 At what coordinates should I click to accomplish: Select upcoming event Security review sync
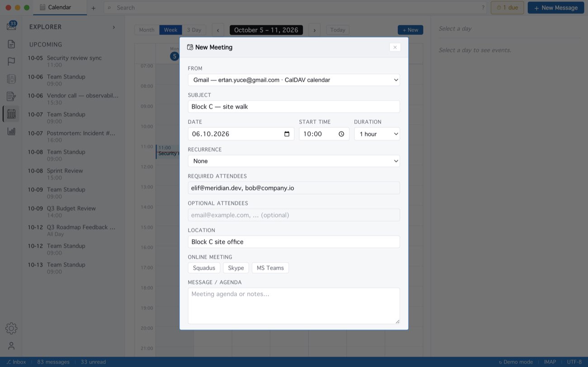73,61
